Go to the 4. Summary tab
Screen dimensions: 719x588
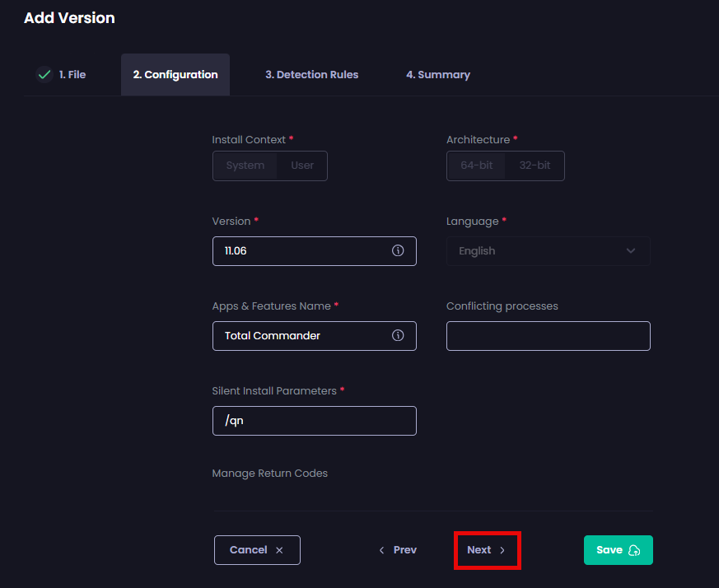click(437, 75)
